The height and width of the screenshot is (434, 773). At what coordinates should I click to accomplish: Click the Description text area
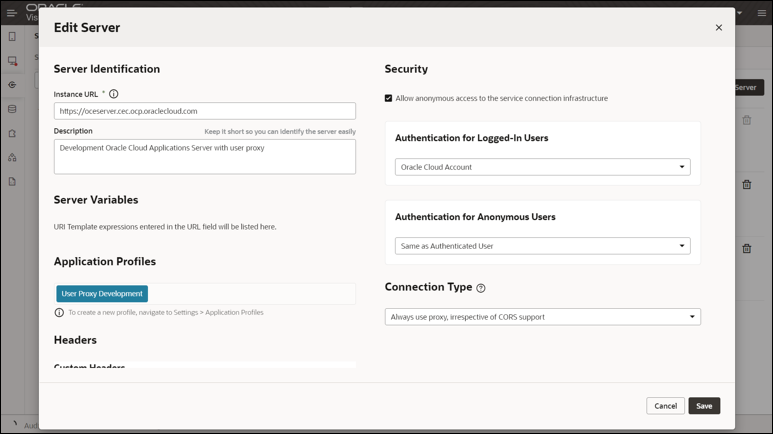point(205,156)
